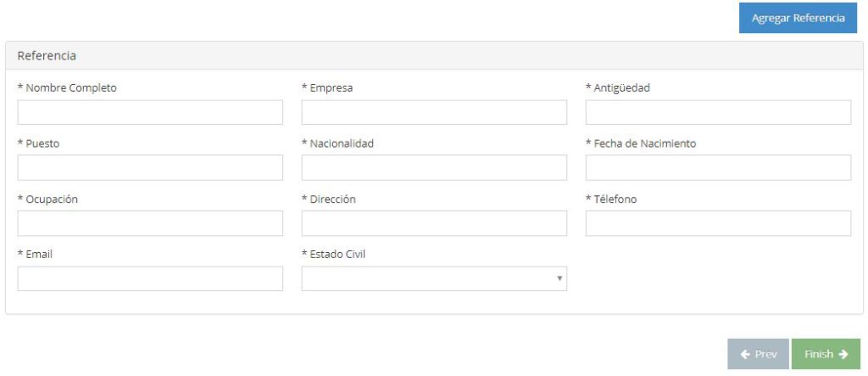Click the right arrow icon on Finish
The image size is (868, 376).
[843, 354]
